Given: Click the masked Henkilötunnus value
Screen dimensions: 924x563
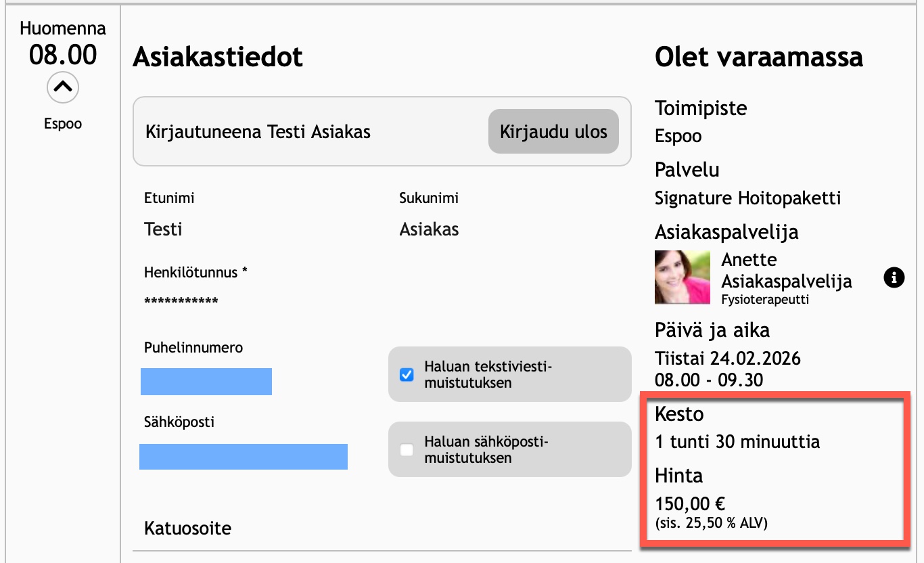Looking at the screenshot, I should click(181, 301).
